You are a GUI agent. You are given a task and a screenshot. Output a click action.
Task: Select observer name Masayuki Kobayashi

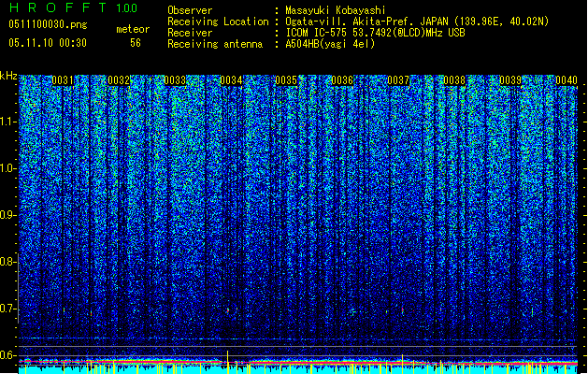pos(336,10)
